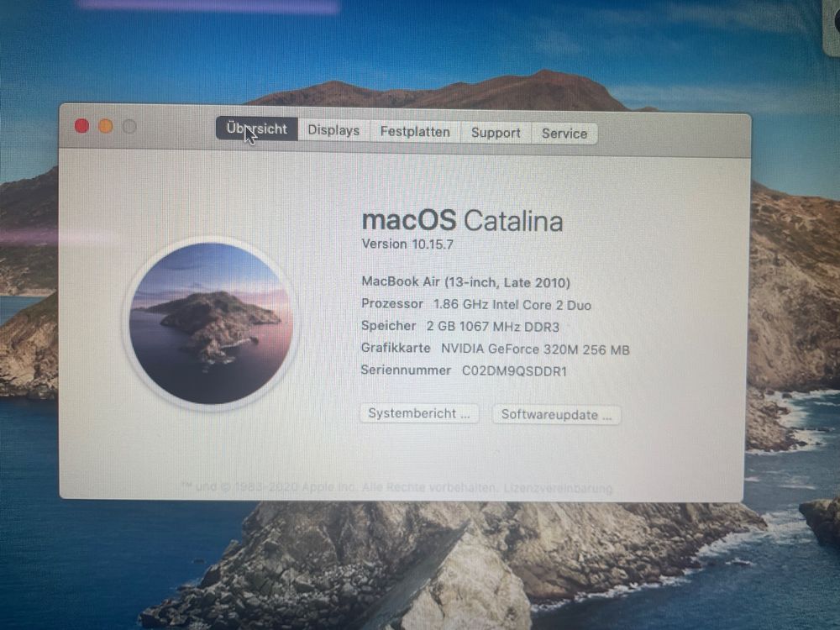This screenshot has width=840, height=630.
Task: Click the green zoom window control
Action: (127, 127)
